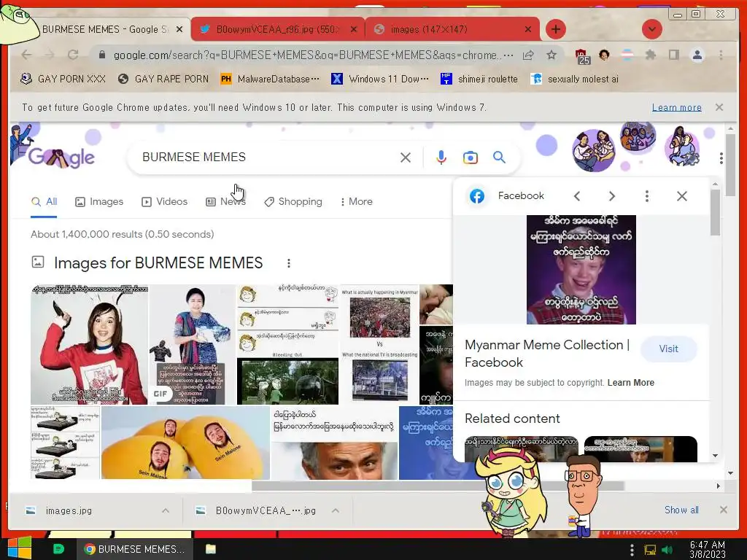Click the green taskbar app icon

(x=58, y=549)
